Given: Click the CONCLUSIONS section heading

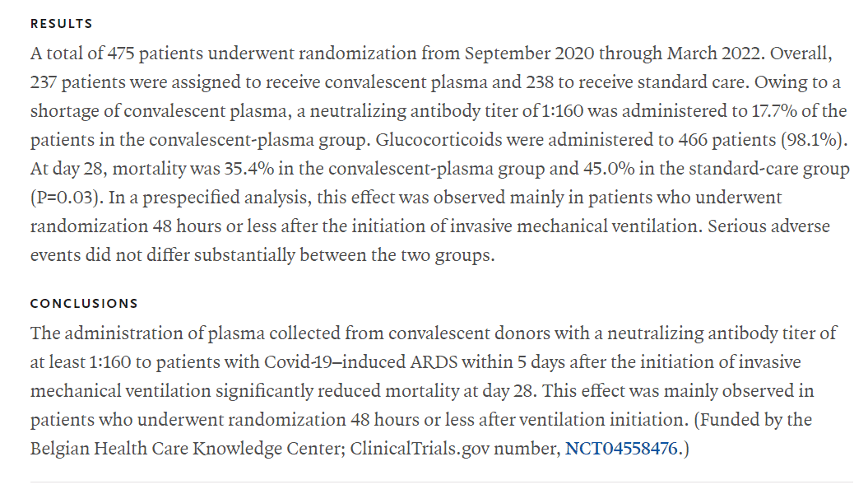Looking at the screenshot, I should pos(84,304).
